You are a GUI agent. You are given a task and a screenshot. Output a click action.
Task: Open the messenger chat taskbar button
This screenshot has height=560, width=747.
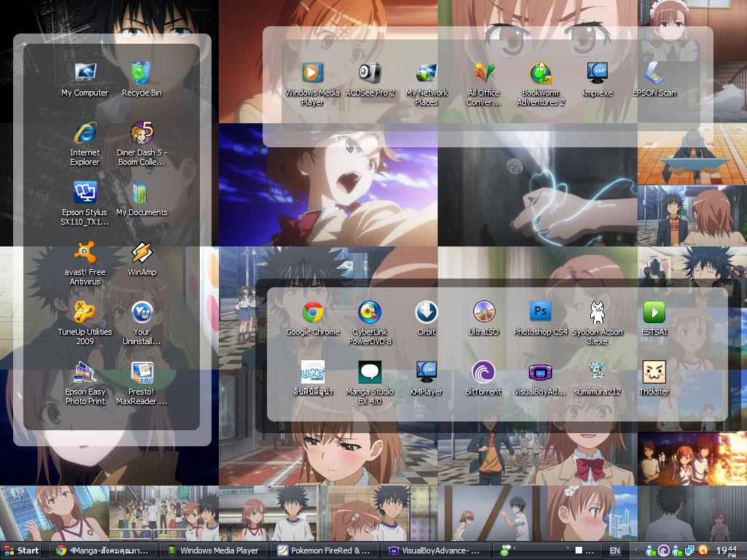click(548, 551)
